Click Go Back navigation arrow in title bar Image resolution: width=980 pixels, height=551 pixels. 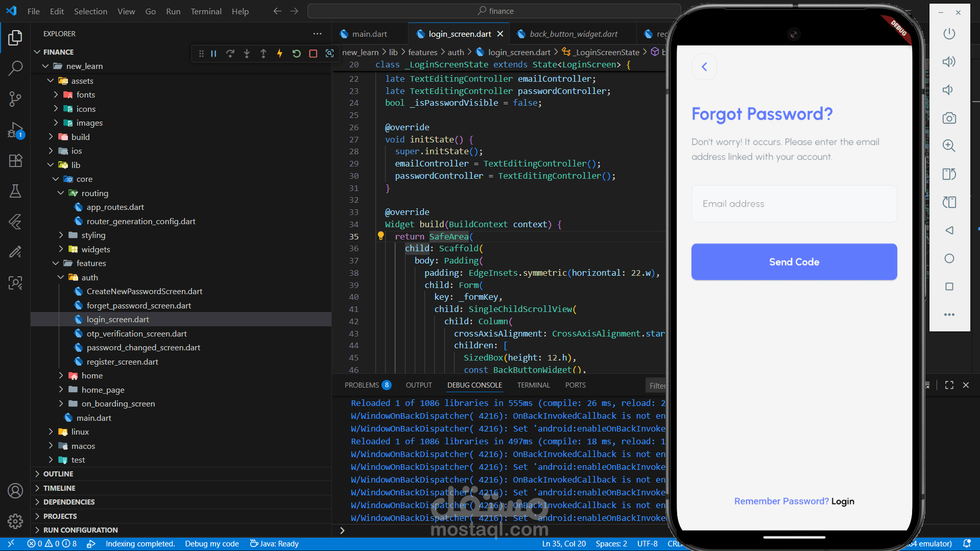click(277, 11)
